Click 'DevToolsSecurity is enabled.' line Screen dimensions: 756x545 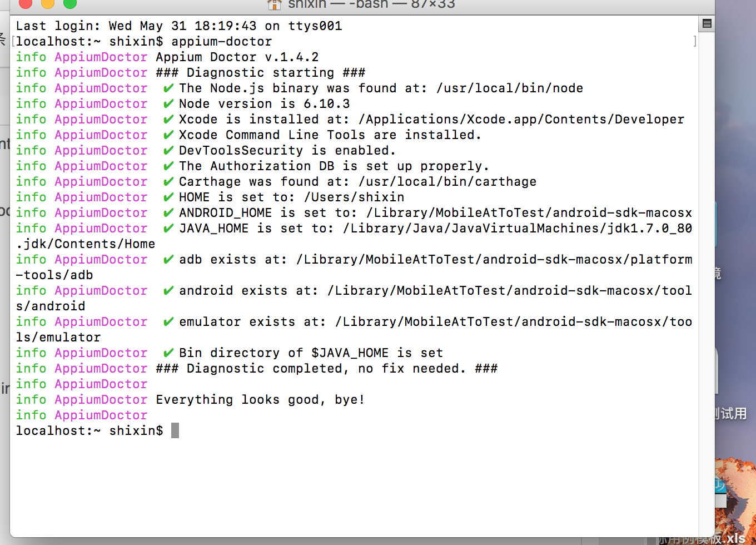click(287, 151)
